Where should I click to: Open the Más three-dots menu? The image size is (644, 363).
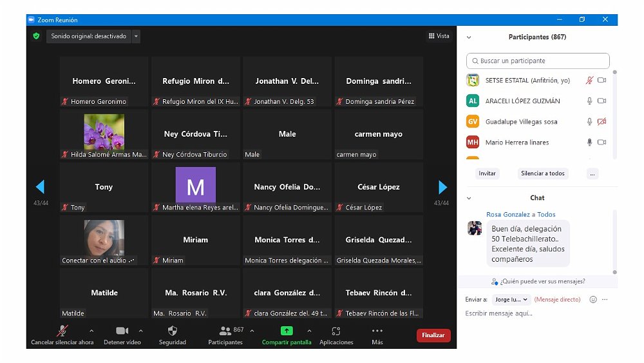[x=377, y=331]
